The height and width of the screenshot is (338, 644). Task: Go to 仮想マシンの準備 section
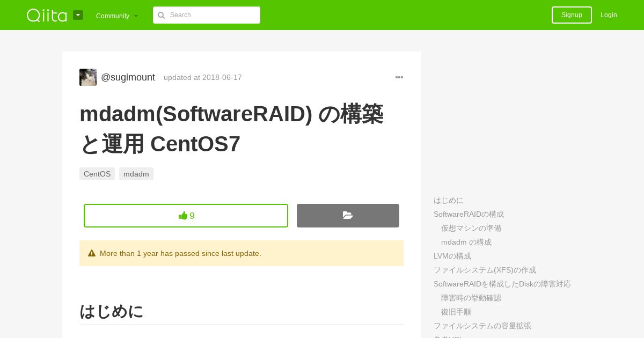click(x=471, y=228)
